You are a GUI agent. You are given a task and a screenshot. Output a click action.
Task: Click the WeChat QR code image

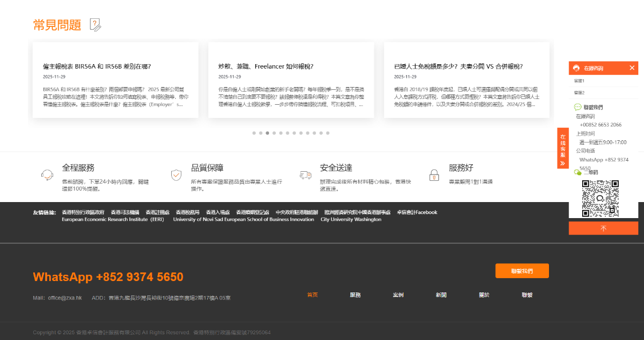(600, 199)
